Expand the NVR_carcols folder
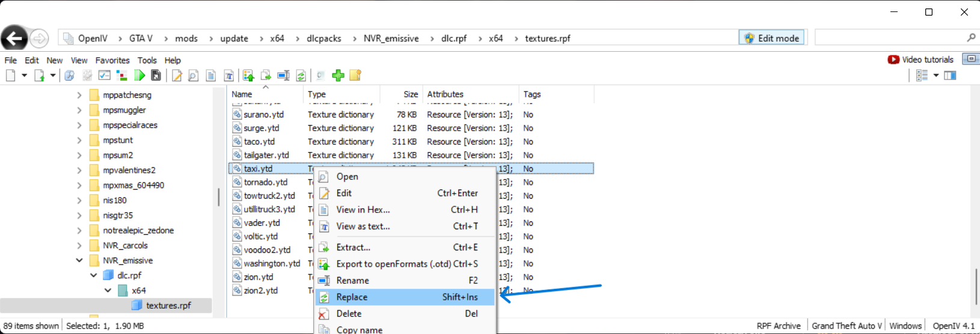This screenshot has width=980, height=334. point(79,246)
